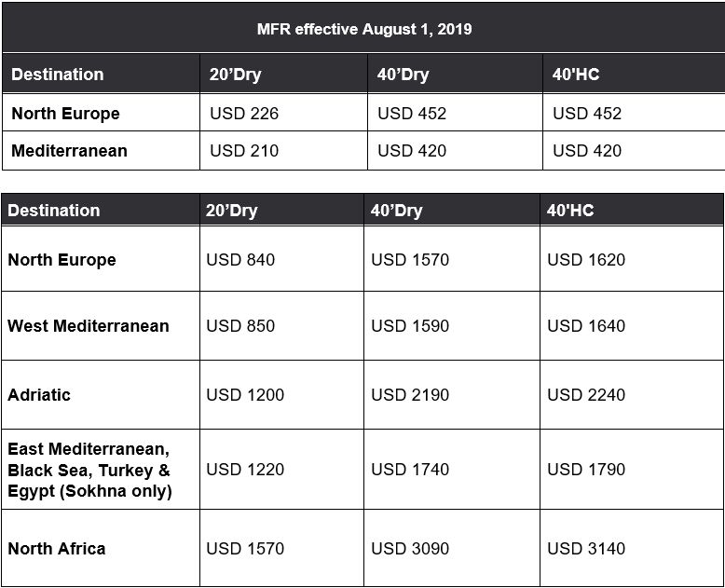Click the USD 840 cell
The height and width of the screenshot is (588, 725).
240,260
